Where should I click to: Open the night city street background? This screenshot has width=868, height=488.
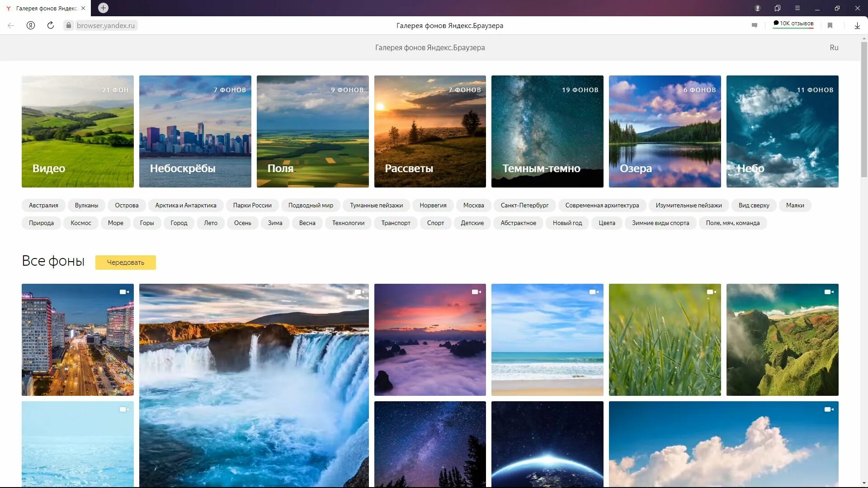coord(78,340)
